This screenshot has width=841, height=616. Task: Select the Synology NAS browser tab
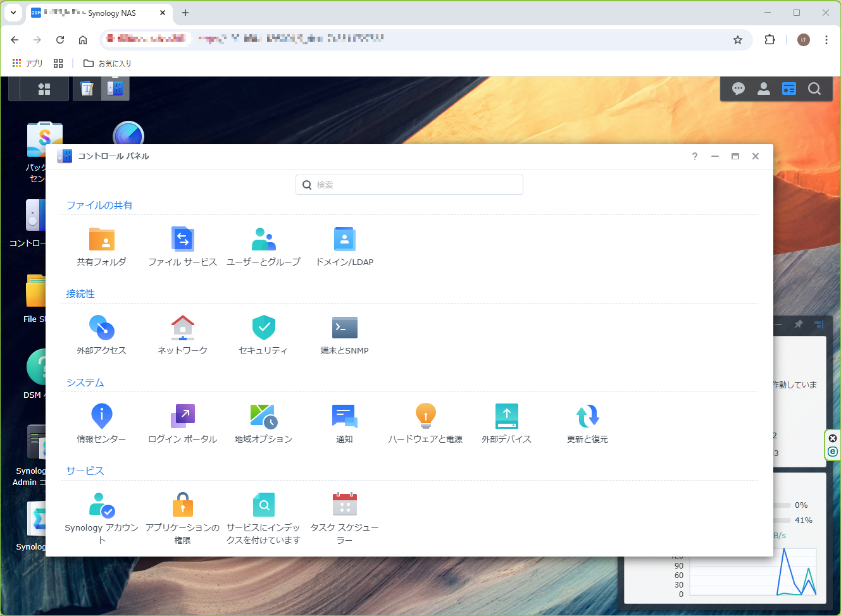[x=99, y=13]
